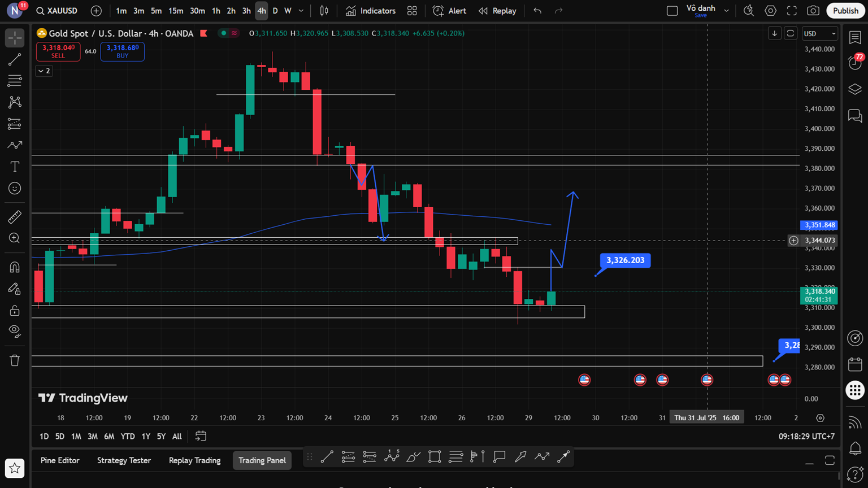Open the patterns drawing tool group
Image resolution: width=868 pixels, height=488 pixels.
(x=15, y=102)
